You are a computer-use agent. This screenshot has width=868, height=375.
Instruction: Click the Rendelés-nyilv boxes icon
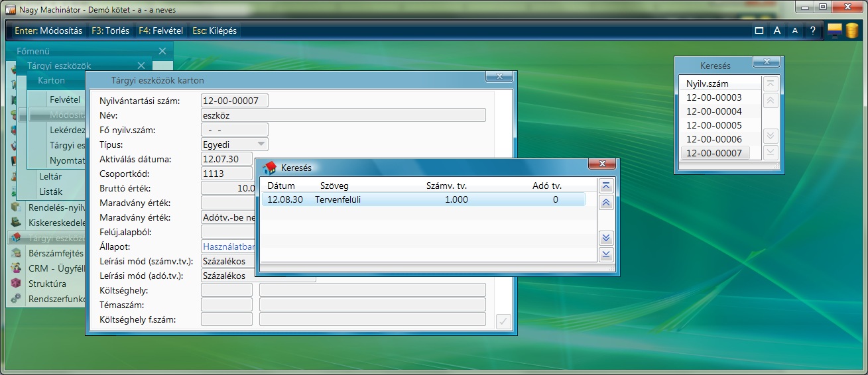tap(17, 207)
